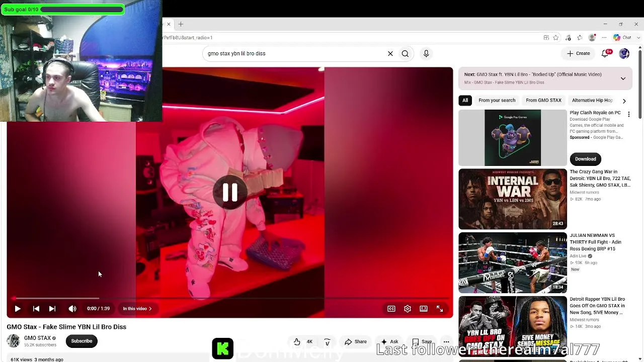This screenshot has height=362, width=644.
Task: Dislike the video with the thumbs-down button
Action: [327, 342]
